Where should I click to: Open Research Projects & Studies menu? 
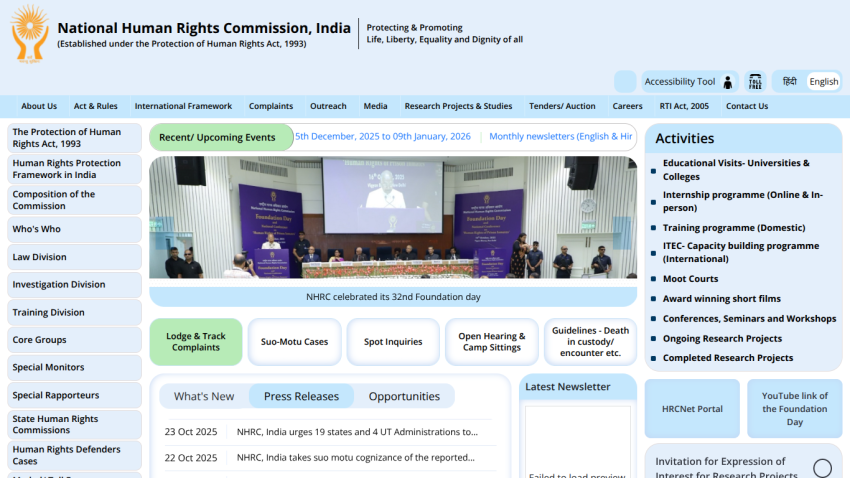click(458, 106)
